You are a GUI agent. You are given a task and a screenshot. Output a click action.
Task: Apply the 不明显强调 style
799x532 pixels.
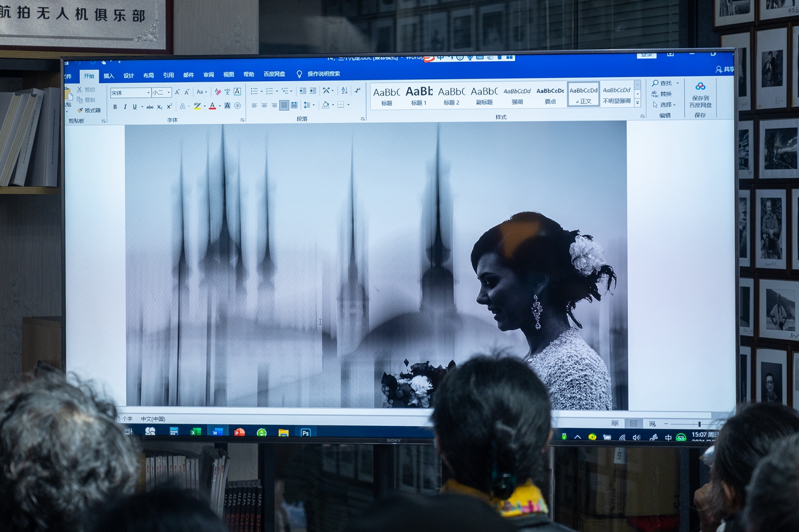coord(617,95)
